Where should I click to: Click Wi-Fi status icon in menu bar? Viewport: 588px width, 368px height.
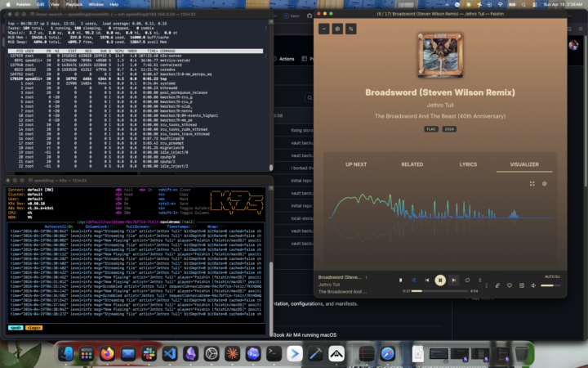tap(501, 5)
